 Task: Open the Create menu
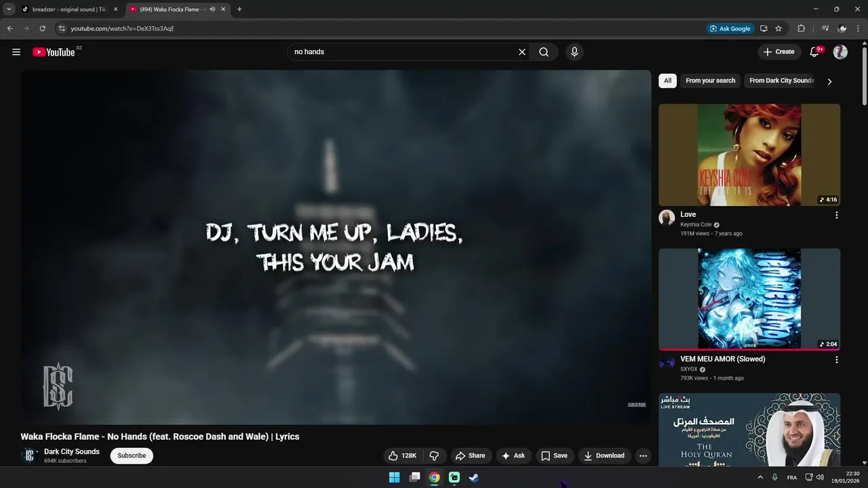(x=778, y=52)
